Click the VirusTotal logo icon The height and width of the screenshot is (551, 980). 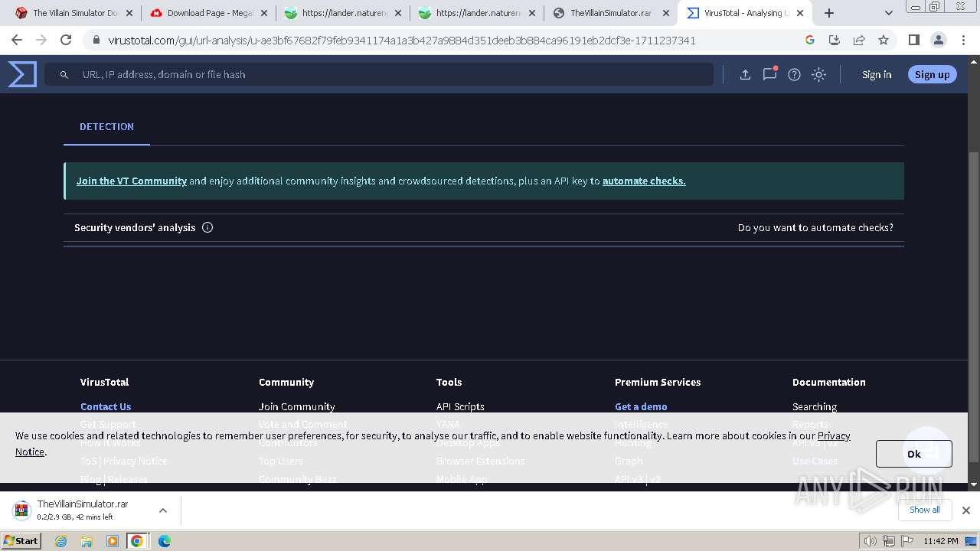coord(22,74)
